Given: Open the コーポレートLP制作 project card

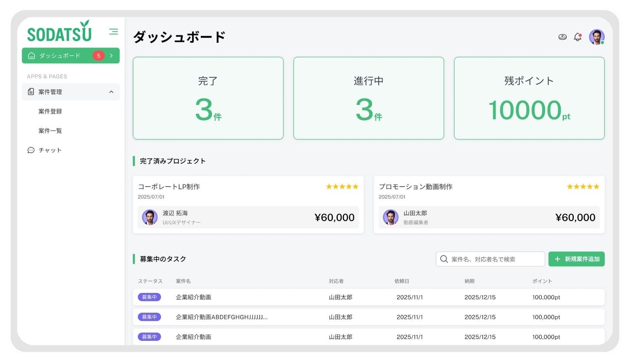Looking at the screenshot, I should point(169,187).
